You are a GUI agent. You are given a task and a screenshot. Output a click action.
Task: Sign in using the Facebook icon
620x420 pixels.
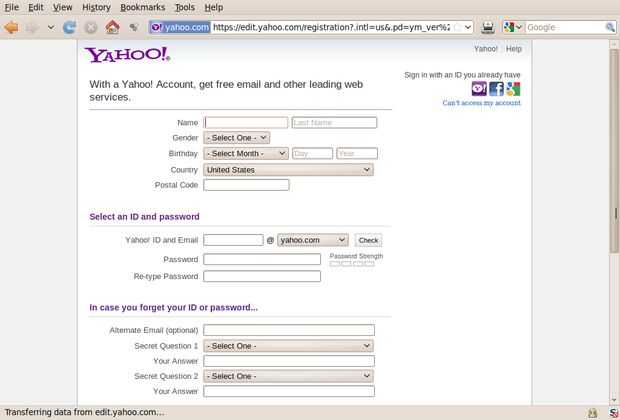pos(496,89)
